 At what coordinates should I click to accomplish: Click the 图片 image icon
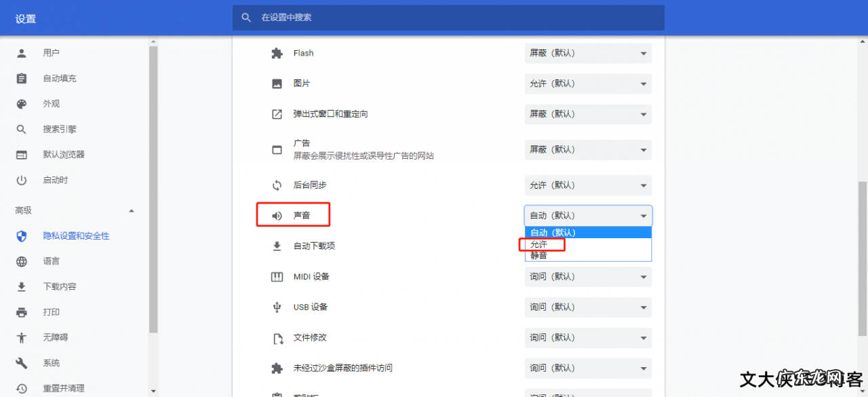tap(277, 83)
